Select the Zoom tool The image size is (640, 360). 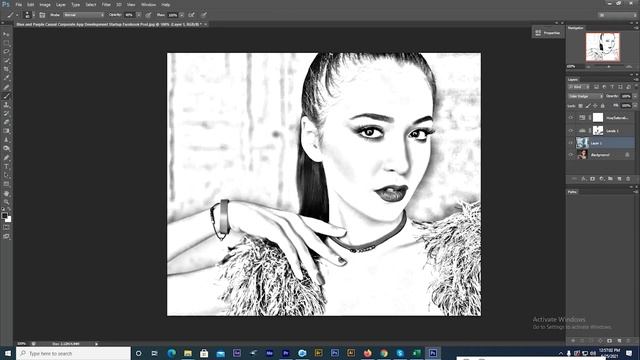tap(6, 202)
